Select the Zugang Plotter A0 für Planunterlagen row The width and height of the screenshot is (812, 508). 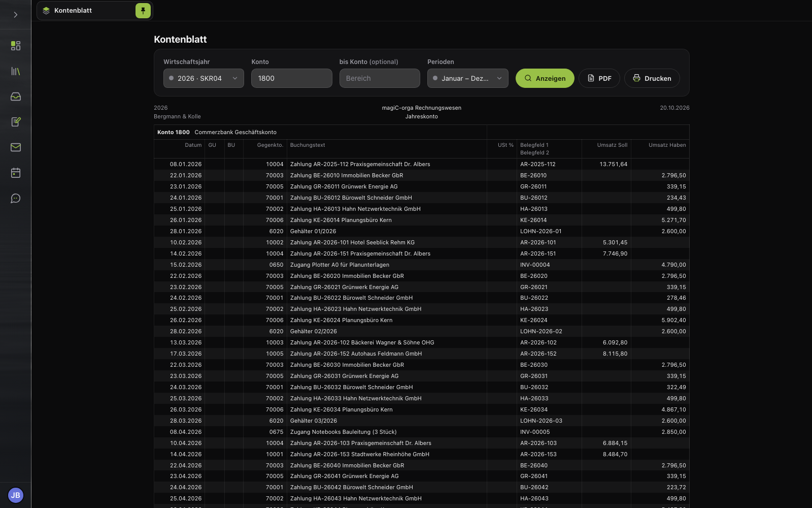click(x=421, y=265)
